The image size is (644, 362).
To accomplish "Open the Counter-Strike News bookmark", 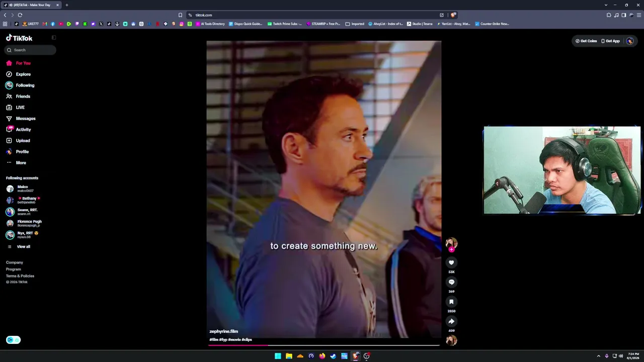I will click(492, 24).
